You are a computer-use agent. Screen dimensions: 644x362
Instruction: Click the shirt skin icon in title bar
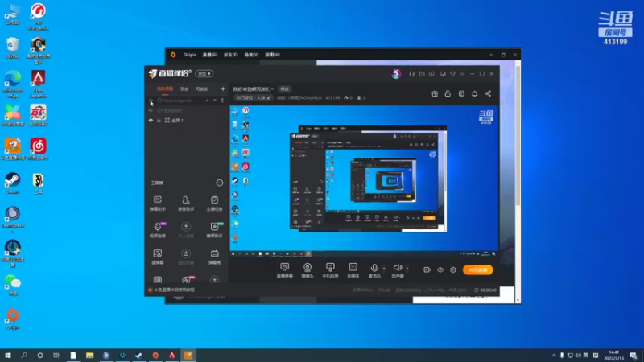click(452, 74)
